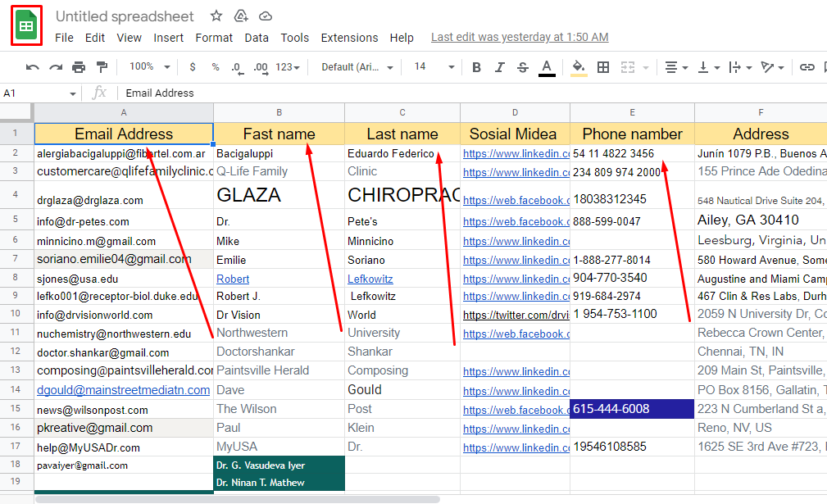This screenshot has height=504, width=827.
Task: Select the Dr. G. Vasudeva Iyer cell
Action: (x=279, y=465)
